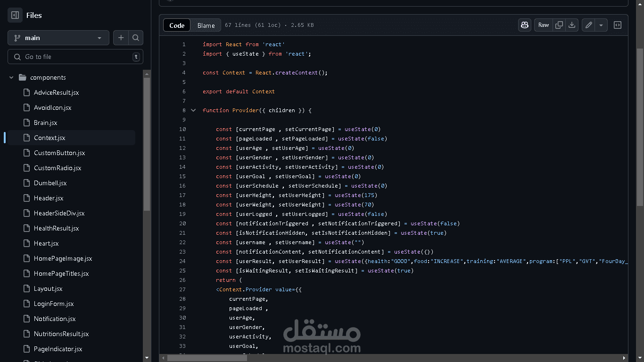Viewport: 644px width, 362px height.
Task: Open the file search magnifier icon
Action: pos(136,38)
